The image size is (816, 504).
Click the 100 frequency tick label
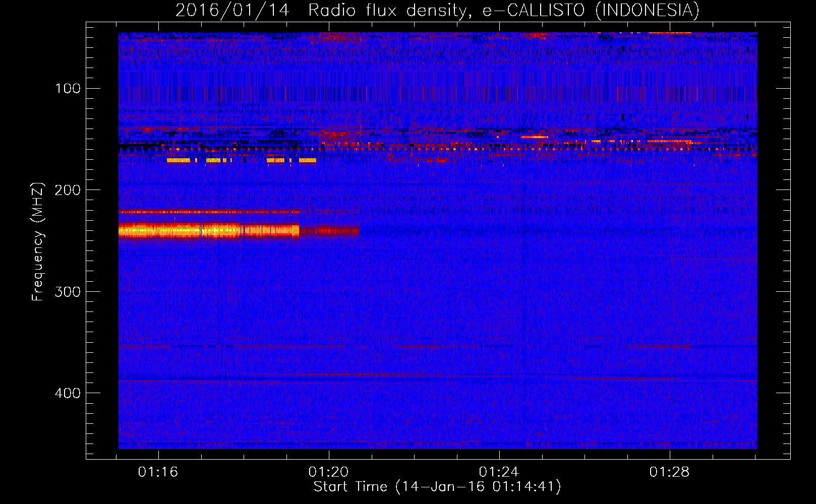coord(68,89)
